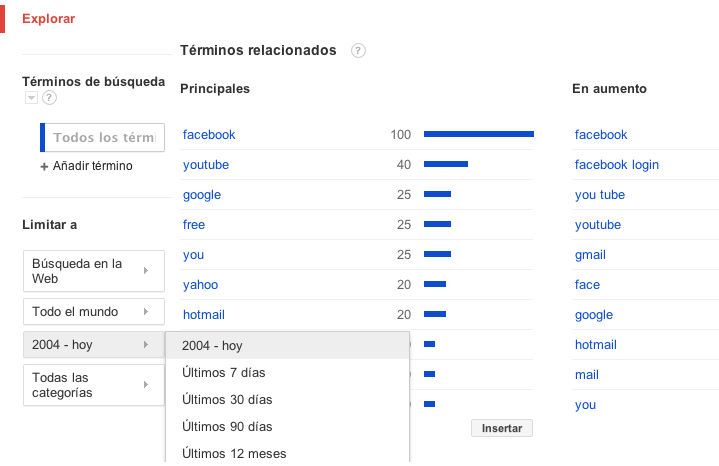
Task: Pick Últimos 12 meses from list
Action: (234, 454)
